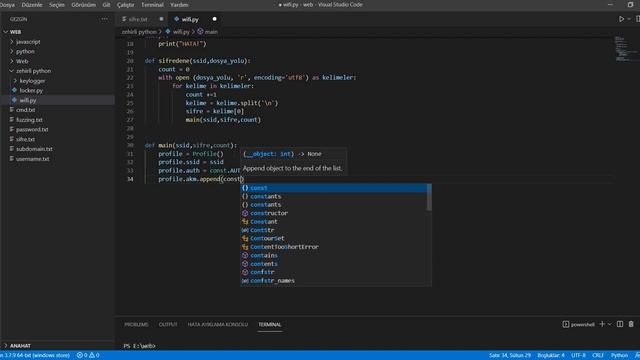
Task: Switch to the sifre.txt editor tab
Action: click(x=138, y=19)
